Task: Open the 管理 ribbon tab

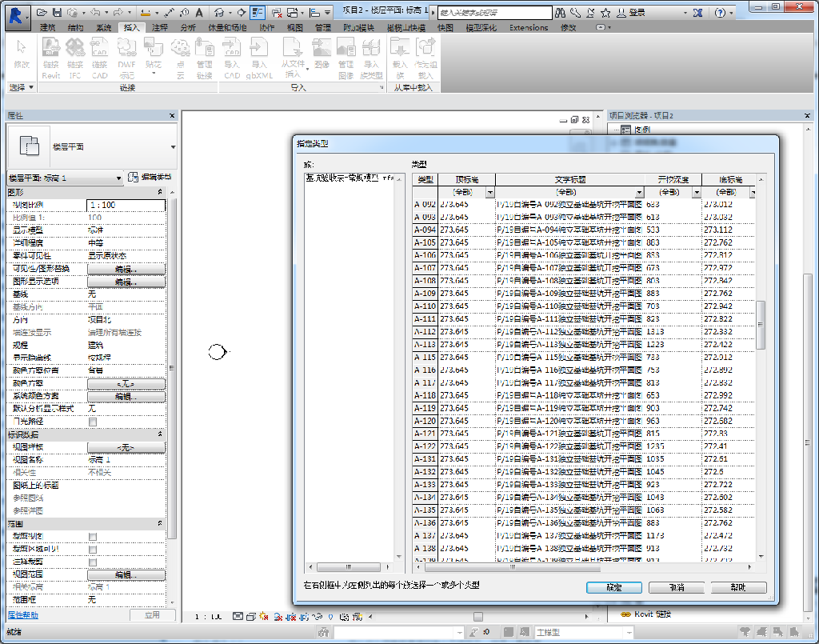Action: click(323, 28)
